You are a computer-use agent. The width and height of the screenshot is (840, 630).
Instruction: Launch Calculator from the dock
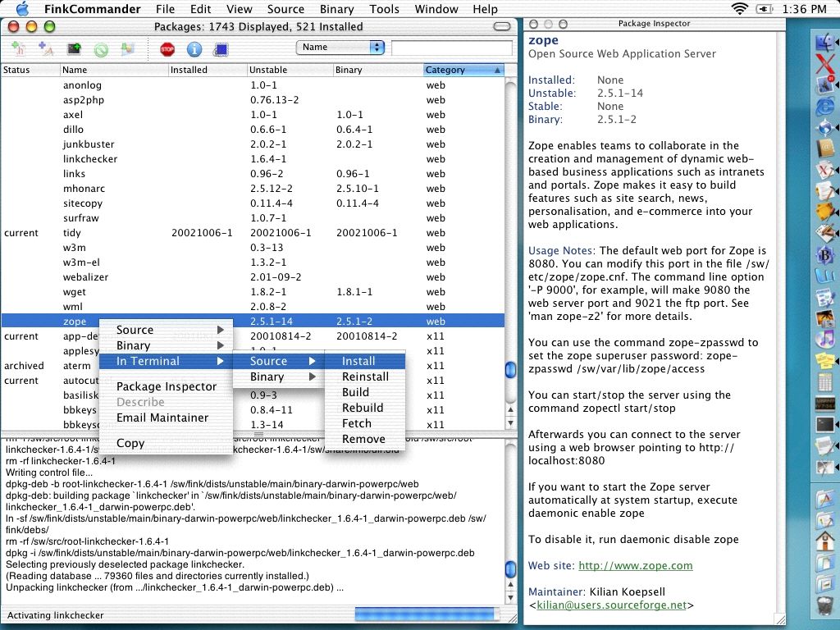tap(825, 382)
